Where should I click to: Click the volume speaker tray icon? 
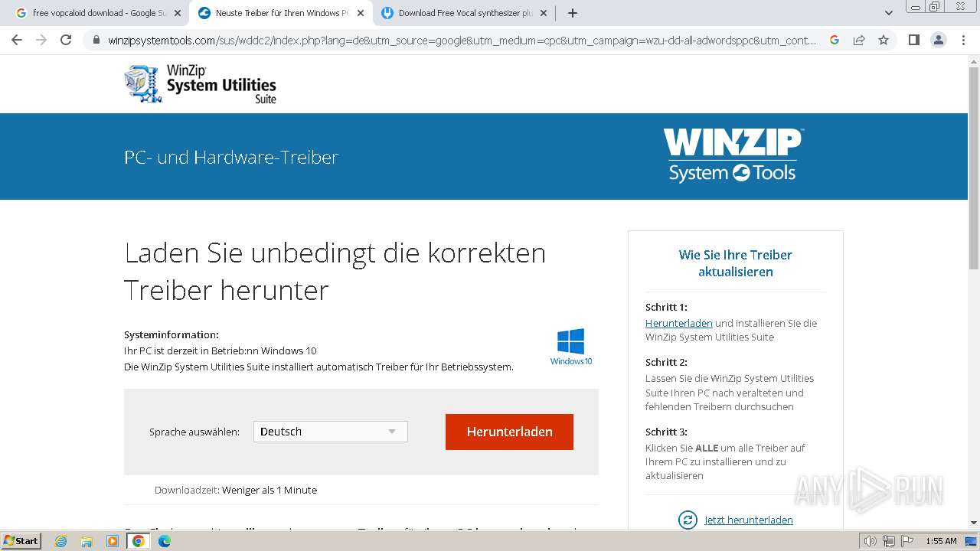point(871,541)
